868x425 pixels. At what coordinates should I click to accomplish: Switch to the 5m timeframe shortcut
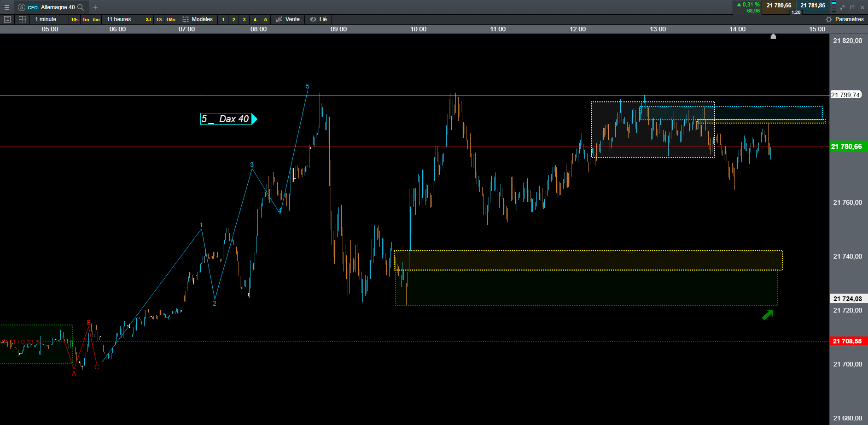(96, 19)
